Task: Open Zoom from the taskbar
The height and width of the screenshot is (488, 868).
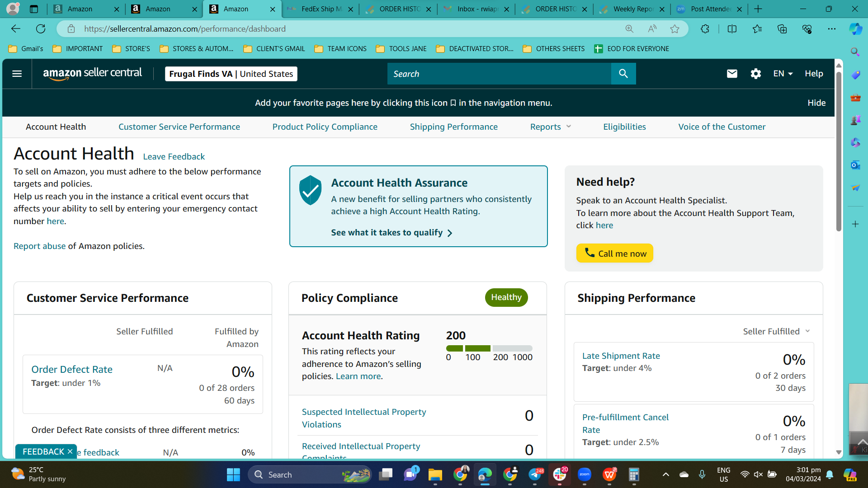Action: click(584, 475)
